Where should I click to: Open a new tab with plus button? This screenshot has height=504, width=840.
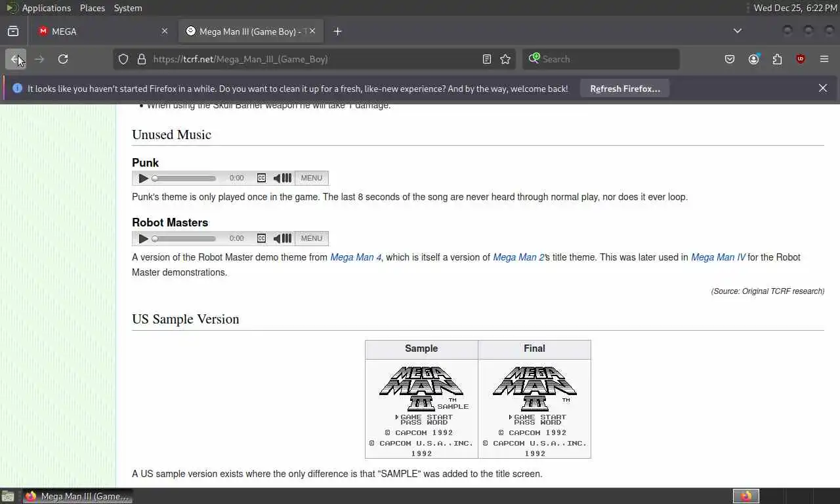(x=337, y=31)
